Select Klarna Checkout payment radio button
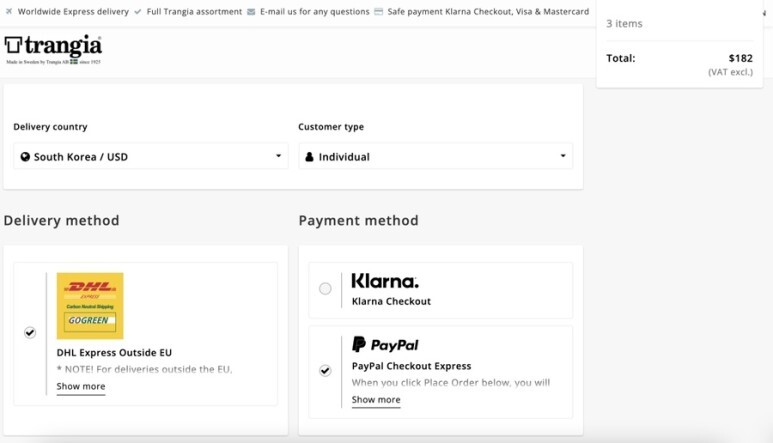The image size is (773, 443). 325,288
